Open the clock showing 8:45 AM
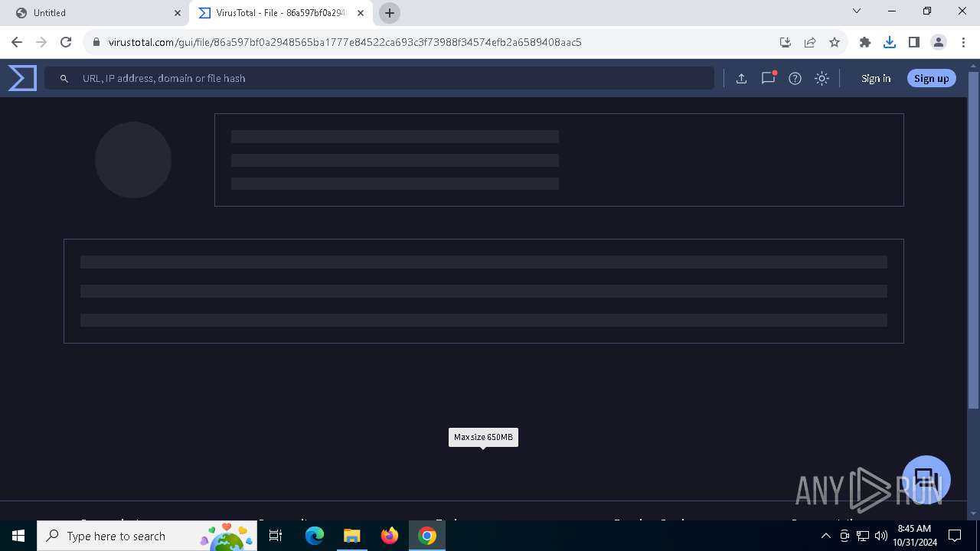Viewport: 980px width, 551px height. 914,536
